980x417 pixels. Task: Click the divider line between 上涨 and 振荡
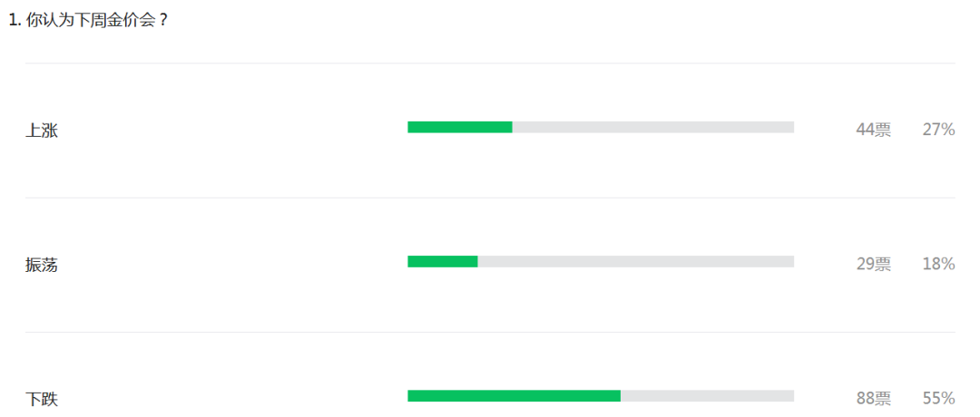click(x=490, y=198)
